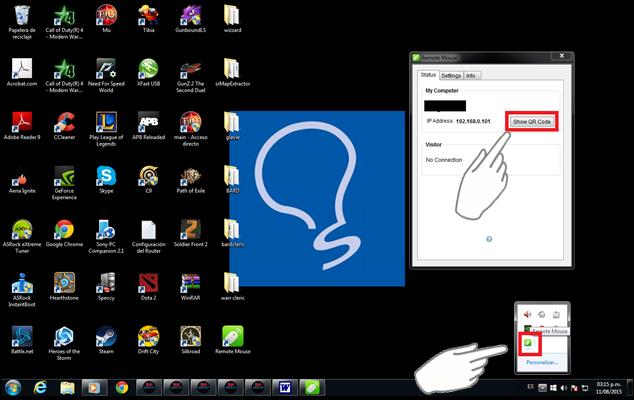
Task: Select the Tibia desktop icon
Action: pos(148,19)
